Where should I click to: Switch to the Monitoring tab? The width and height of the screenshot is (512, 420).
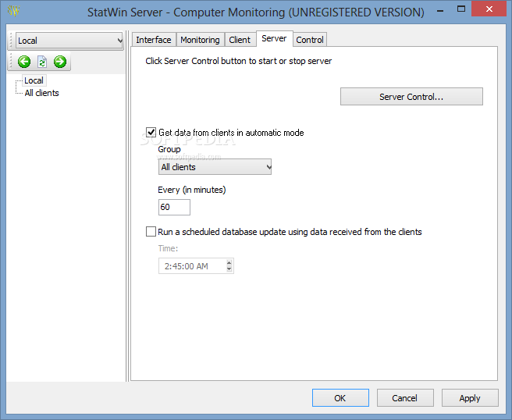(200, 40)
